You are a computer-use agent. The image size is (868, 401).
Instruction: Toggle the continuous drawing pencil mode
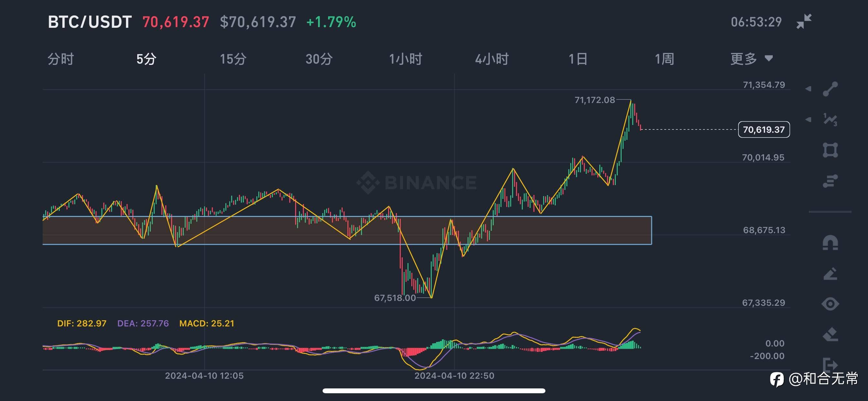coord(830,273)
